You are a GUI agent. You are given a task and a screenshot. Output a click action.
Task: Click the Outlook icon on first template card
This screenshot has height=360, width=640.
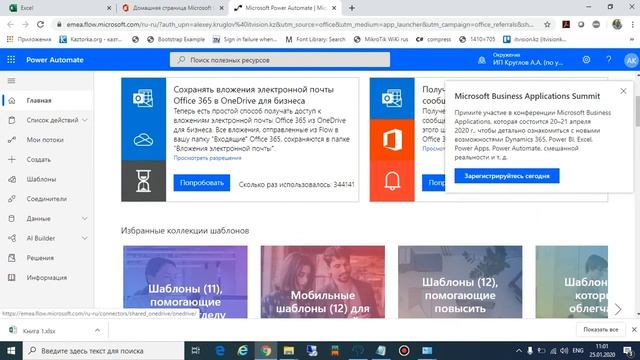tap(143, 98)
